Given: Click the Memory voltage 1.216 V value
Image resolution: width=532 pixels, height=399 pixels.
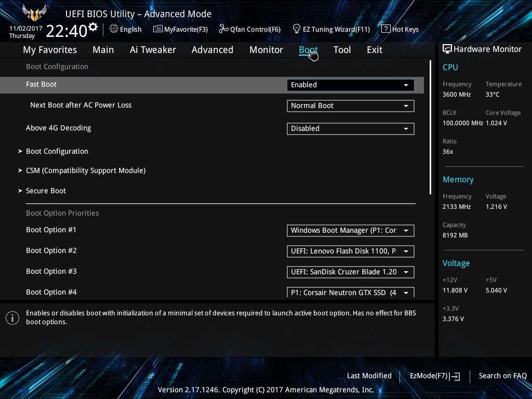Looking at the screenshot, I should [496, 207].
